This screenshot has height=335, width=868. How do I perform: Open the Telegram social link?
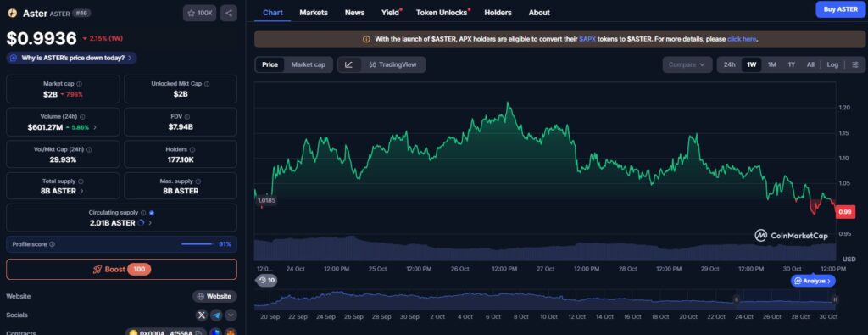click(216, 315)
